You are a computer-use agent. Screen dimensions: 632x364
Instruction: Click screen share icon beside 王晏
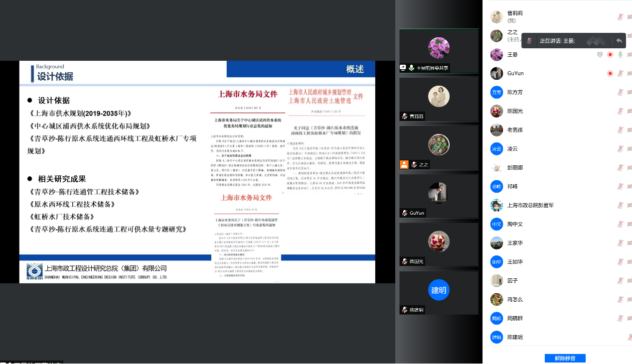coord(600,54)
